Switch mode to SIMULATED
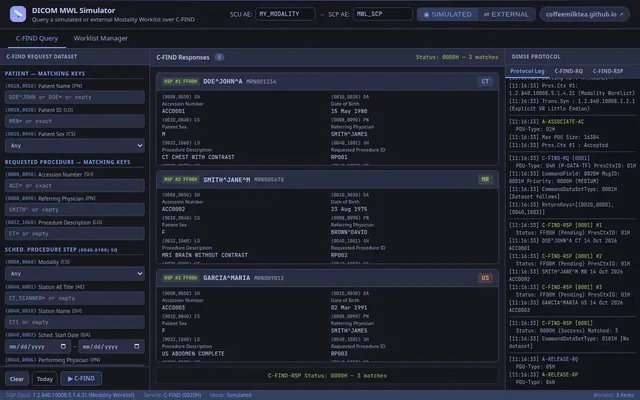Viewport: 640px width, 400px height. point(447,14)
